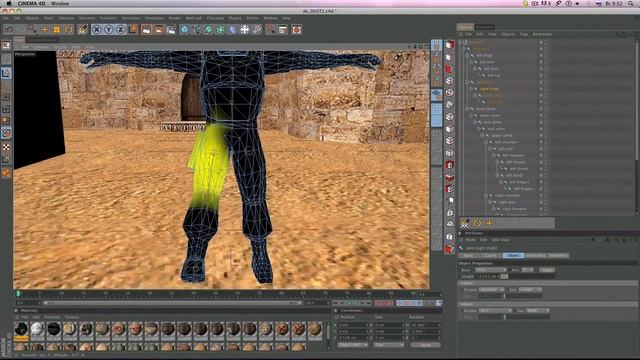Open the Simulation menu
This screenshot has height=360, width=640.
click(x=154, y=18)
